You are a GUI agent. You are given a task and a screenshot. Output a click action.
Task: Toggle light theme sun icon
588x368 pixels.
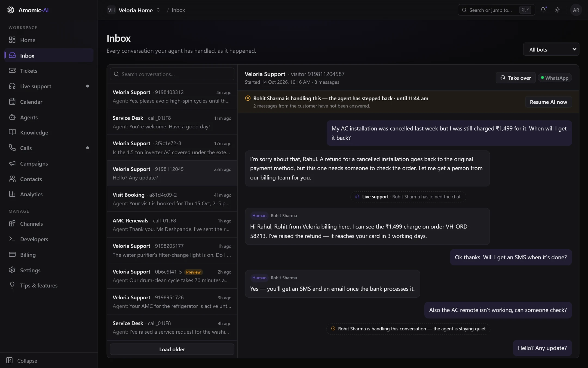[557, 10]
